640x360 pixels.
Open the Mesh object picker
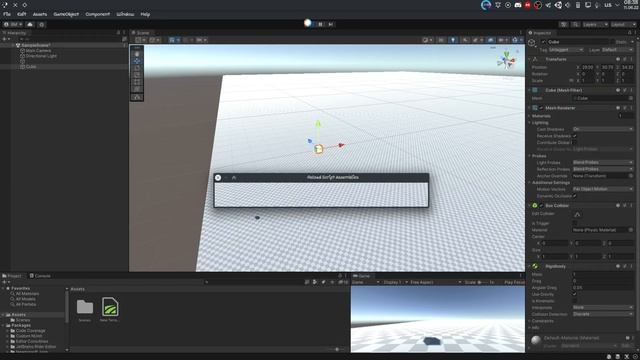pyautogui.click(x=631, y=98)
